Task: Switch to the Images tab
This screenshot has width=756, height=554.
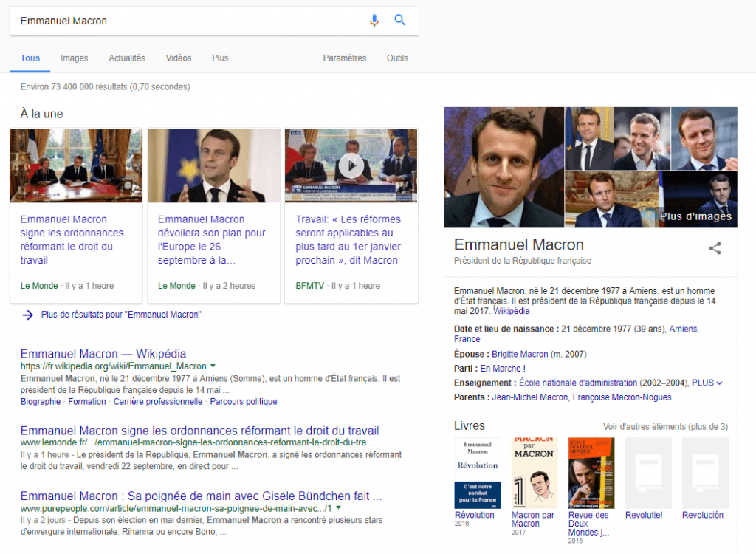Action: (x=75, y=58)
